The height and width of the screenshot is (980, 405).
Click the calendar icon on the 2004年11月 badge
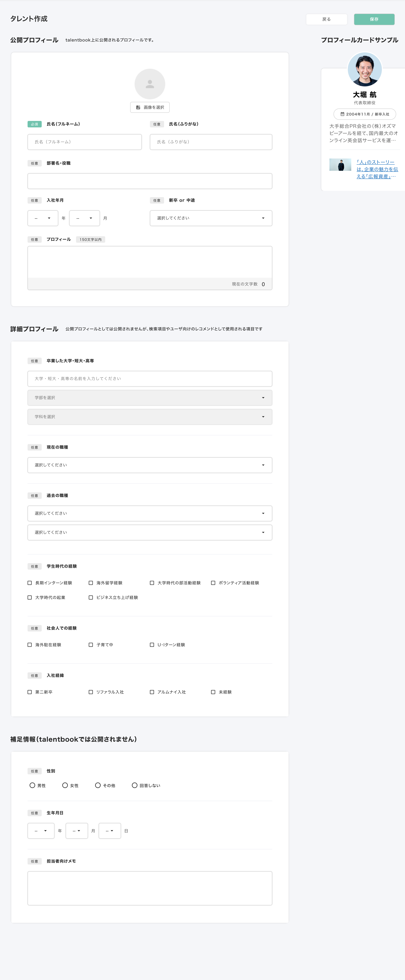pos(342,114)
